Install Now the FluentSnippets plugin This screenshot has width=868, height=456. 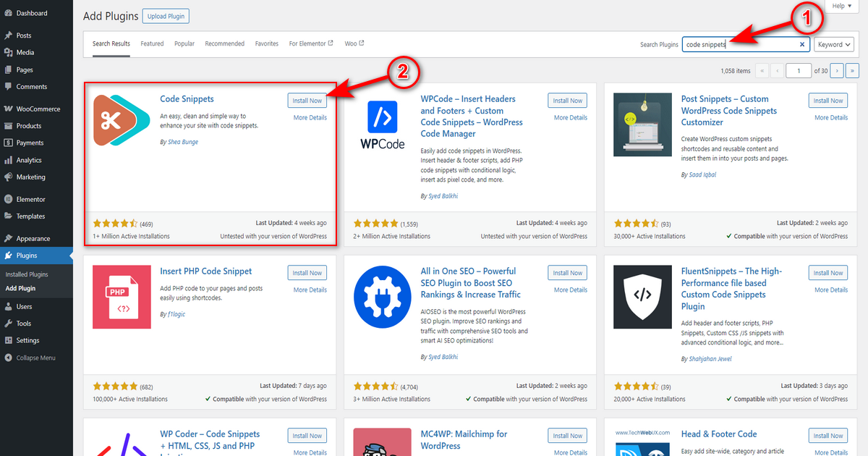[x=828, y=273]
